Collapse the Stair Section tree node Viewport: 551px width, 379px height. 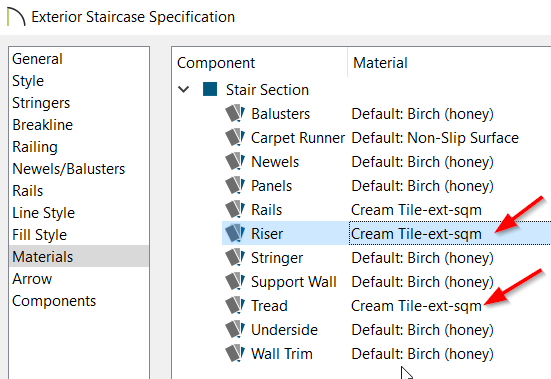[x=183, y=89]
